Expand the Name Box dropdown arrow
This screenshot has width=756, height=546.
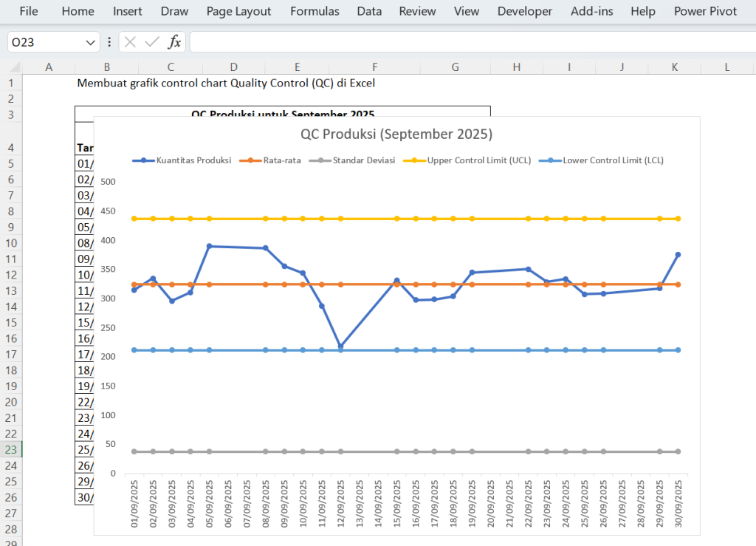91,42
